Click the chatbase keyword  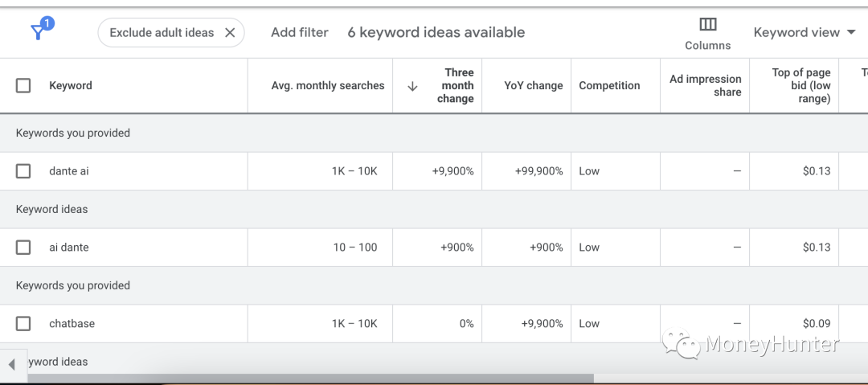point(72,323)
